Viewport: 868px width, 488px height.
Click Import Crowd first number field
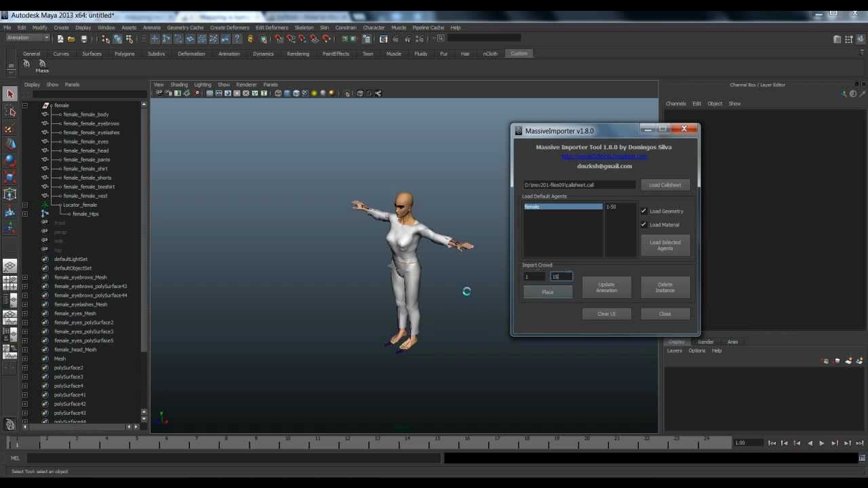[x=534, y=277]
